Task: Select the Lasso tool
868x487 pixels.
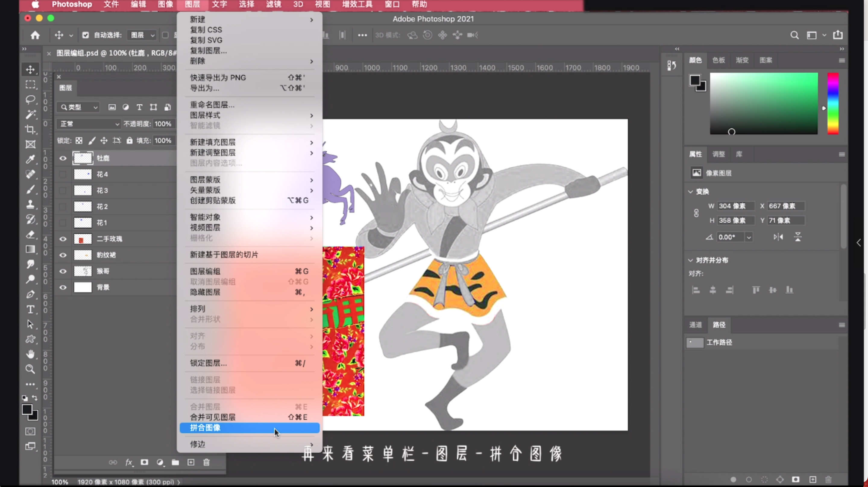Action: (x=30, y=99)
